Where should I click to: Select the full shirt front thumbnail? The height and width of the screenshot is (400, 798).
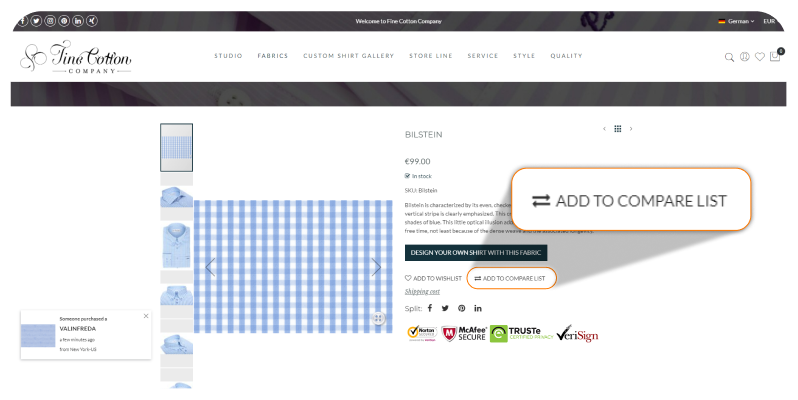(177, 246)
